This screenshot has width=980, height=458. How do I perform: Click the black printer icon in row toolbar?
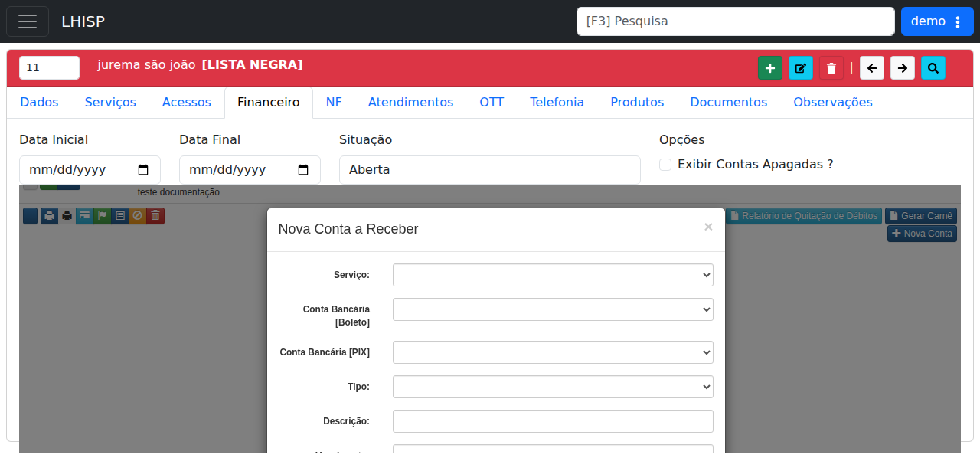[67, 216]
